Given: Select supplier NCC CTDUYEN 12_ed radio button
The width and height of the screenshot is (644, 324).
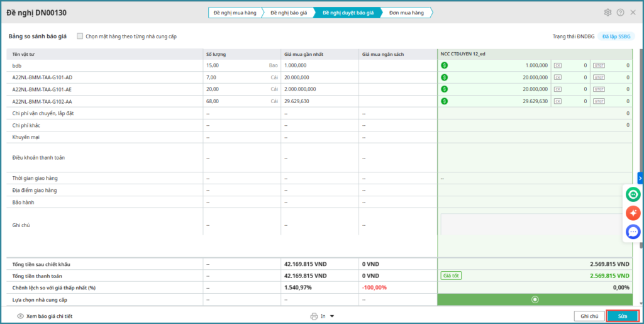Looking at the screenshot, I should click(x=535, y=299).
